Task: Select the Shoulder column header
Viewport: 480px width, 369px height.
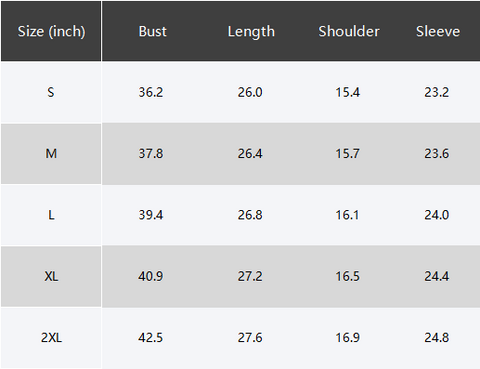Action: (349, 31)
